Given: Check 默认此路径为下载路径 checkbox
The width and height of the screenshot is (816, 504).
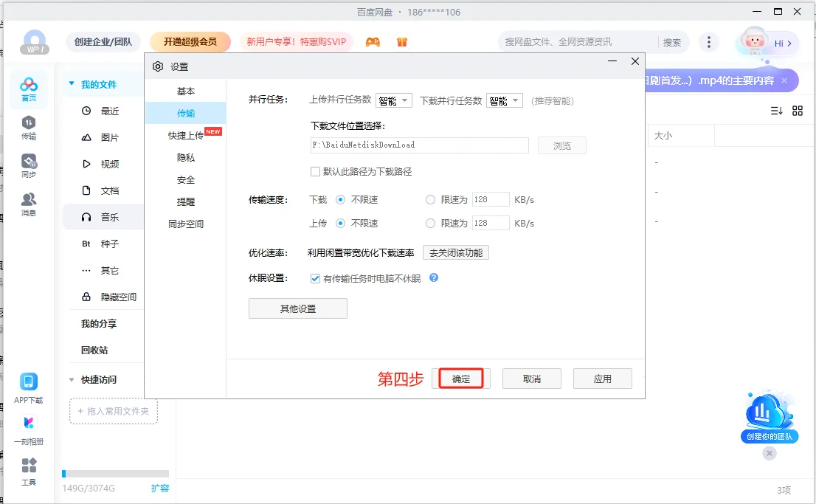Looking at the screenshot, I should [x=314, y=171].
